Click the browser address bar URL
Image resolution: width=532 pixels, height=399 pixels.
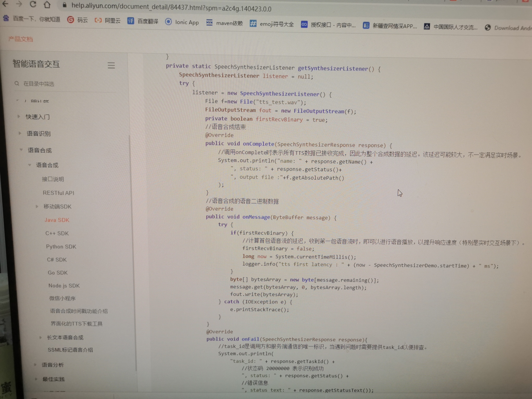pyautogui.click(x=171, y=7)
